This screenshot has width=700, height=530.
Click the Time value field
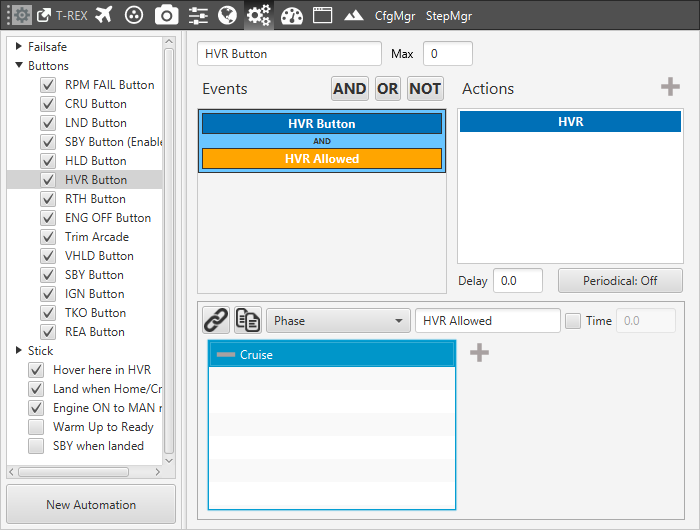coord(646,321)
